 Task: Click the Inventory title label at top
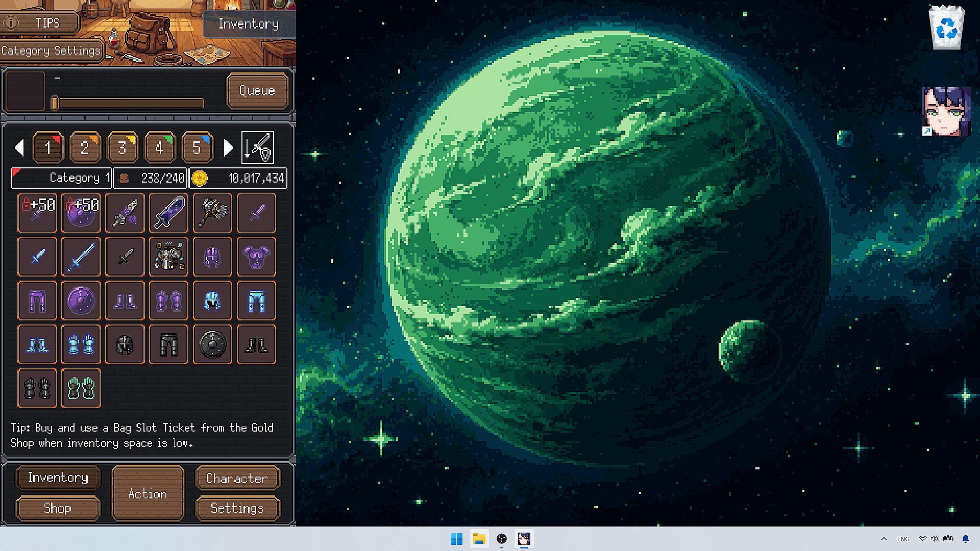click(x=249, y=24)
